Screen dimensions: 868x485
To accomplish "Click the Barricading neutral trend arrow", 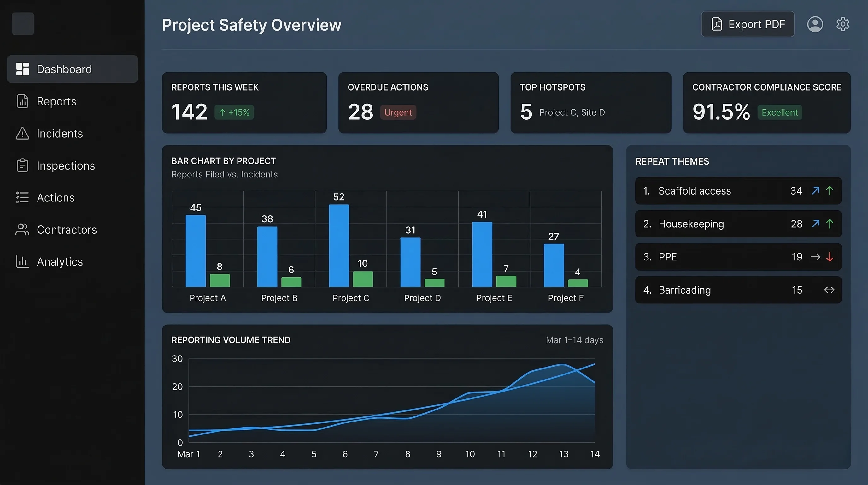I will [829, 289].
